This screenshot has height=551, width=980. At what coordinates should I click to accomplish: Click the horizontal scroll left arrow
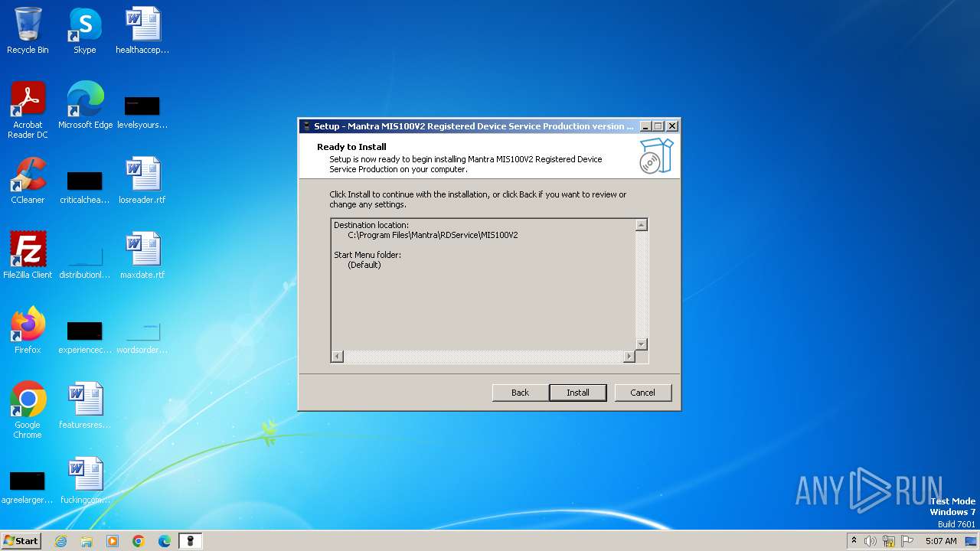pyautogui.click(x=338, y=357)
